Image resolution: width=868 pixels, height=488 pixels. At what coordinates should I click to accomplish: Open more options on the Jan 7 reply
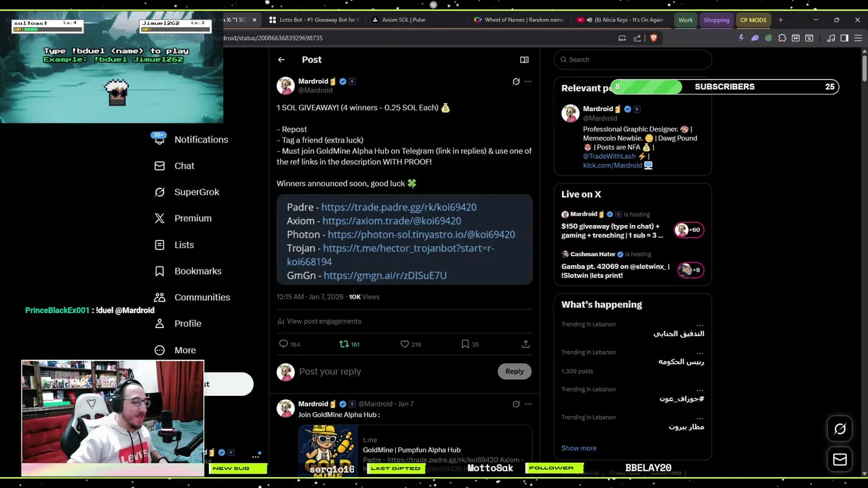point(528,404)
